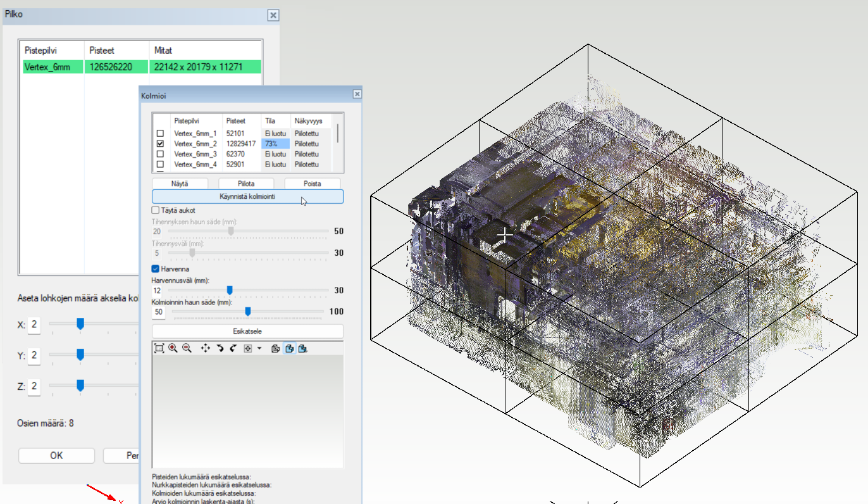The height and width of the screenshot is (504, 868).
Task: Click the center view target icon
Action: tap(248, 348)
